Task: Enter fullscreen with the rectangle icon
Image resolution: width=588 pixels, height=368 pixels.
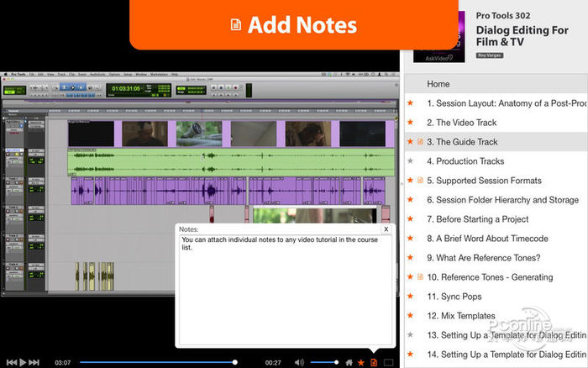Action: pyautogui.click(x=388, y=362)
